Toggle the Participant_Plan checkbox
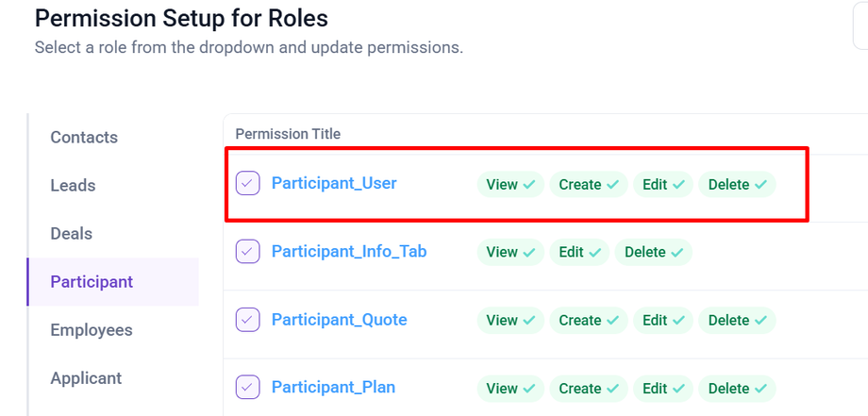The height and width of the screenshot is (416, 868). [247, 387]
